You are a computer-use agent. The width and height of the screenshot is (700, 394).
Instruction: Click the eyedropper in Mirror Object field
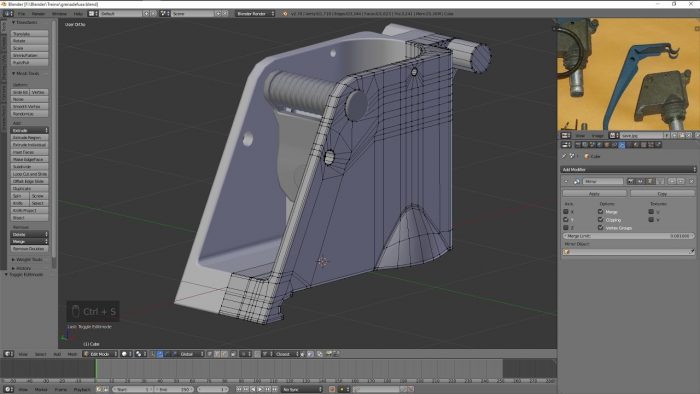692,252
